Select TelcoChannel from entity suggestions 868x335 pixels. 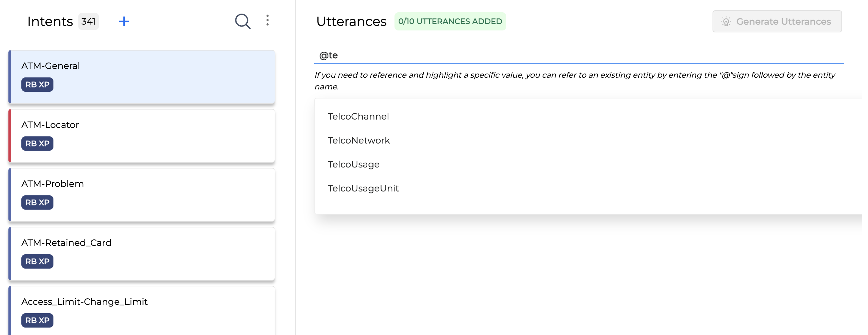point(358,117)
